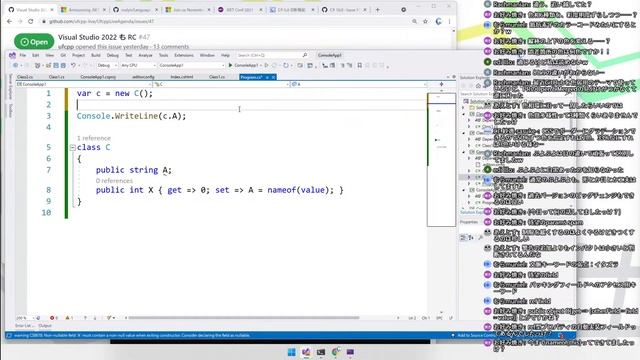Click the Visual Studio logo icon

[x=12, y=55]
